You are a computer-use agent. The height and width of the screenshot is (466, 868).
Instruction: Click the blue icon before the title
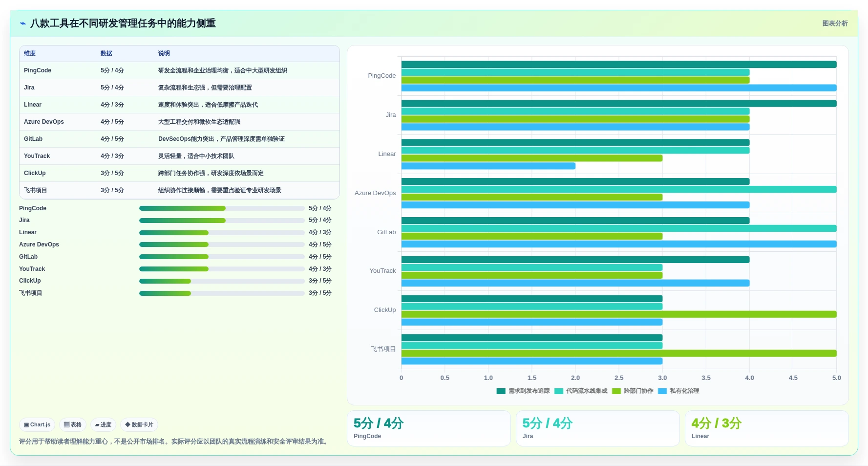[22, 23]
